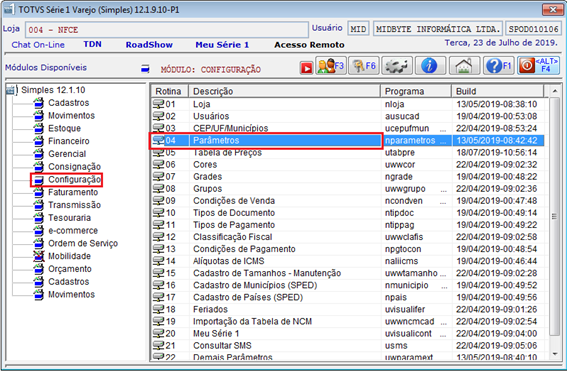
Task: Click the keys F6 toolbar button
Action: point(364,66)
